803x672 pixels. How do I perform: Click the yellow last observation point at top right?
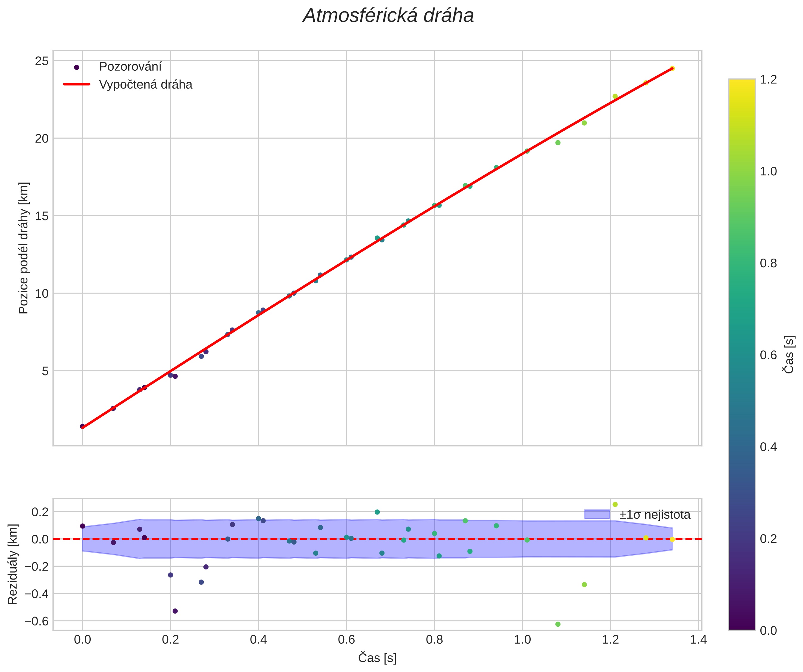click(x=672, y=68)
